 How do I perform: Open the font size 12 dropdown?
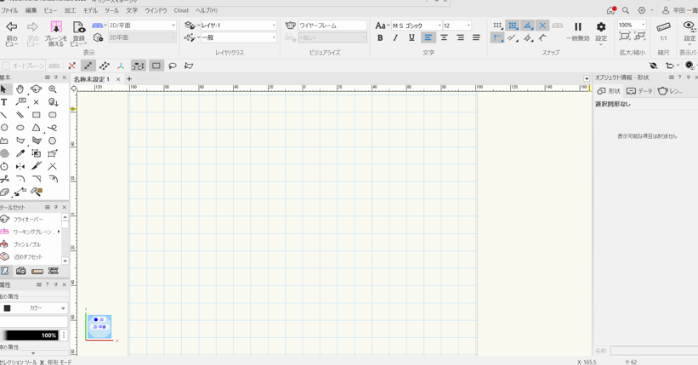[x=457, y=25]
